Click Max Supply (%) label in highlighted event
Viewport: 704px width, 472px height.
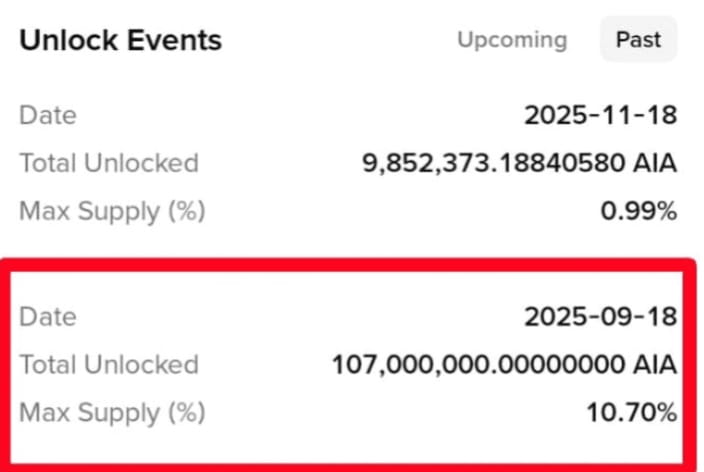[x=113, y=413]
